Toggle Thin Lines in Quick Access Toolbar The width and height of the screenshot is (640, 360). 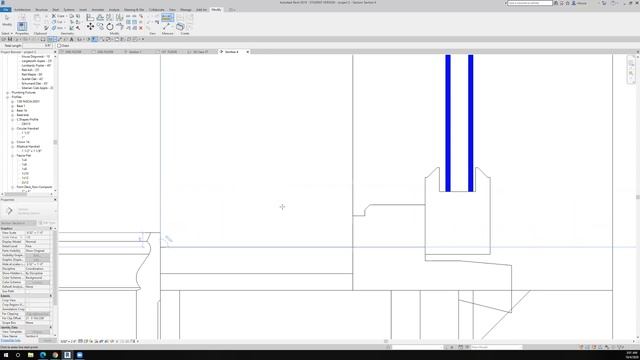point(94,39)
